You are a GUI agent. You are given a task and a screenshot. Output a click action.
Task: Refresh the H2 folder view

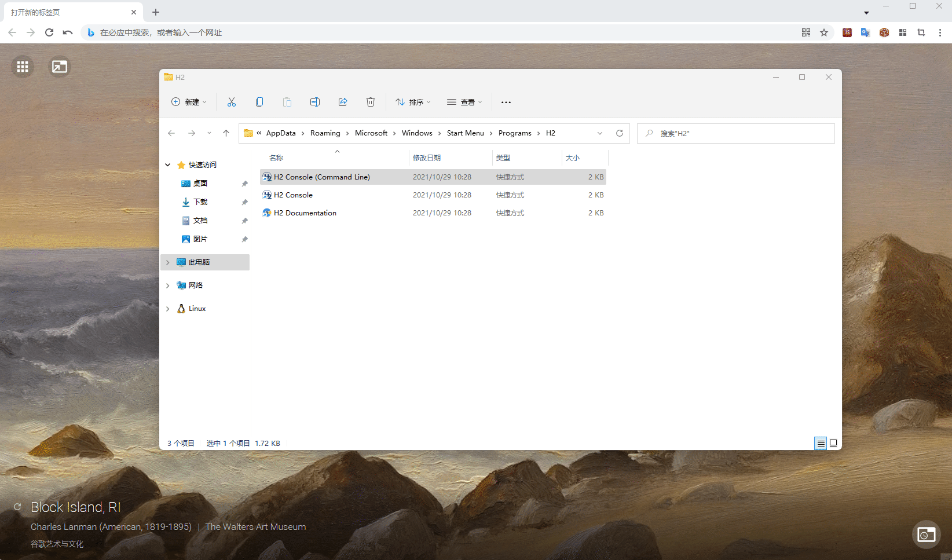620,133
